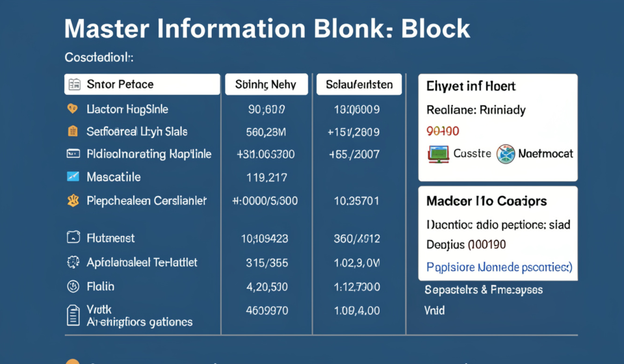Select the Apfclaroaleel Terlattlet row label

pos(142,262)
